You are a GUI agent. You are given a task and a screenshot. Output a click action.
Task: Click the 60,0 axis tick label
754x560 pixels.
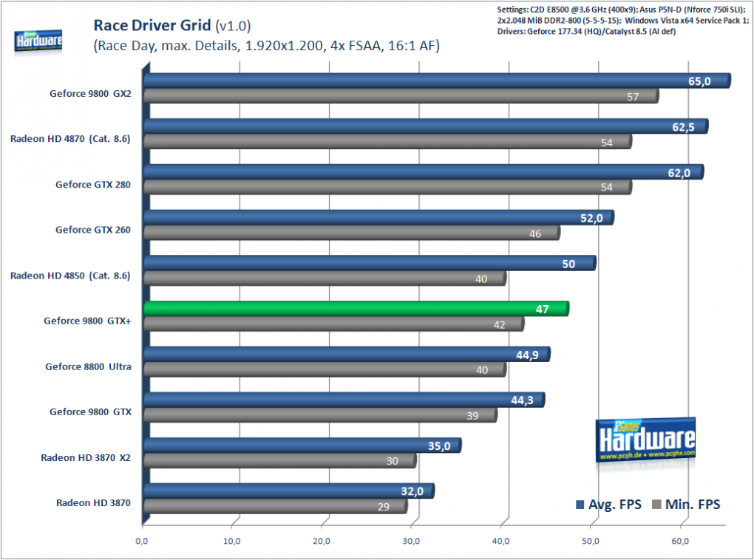coord(680,542)
